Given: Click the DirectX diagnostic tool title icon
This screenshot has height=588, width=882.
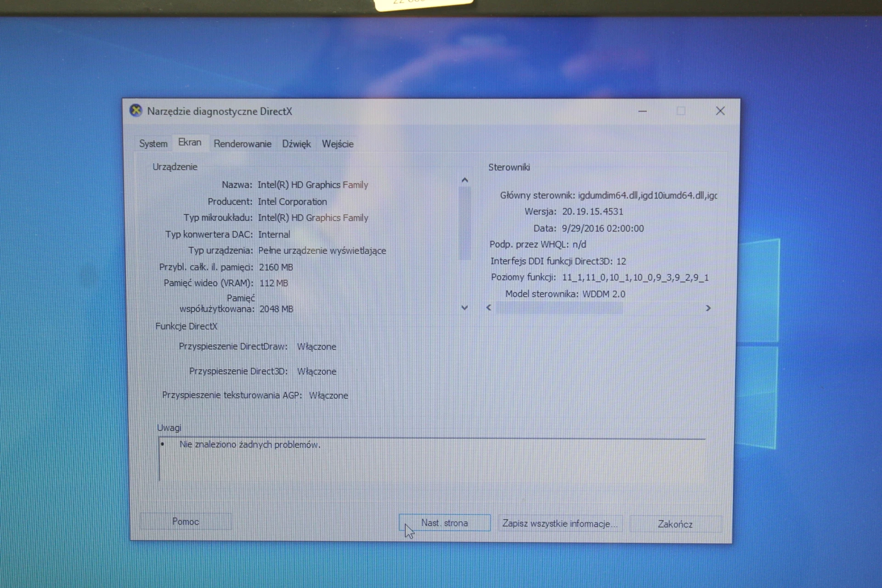Looking at the screenshot, I should 136,111.
